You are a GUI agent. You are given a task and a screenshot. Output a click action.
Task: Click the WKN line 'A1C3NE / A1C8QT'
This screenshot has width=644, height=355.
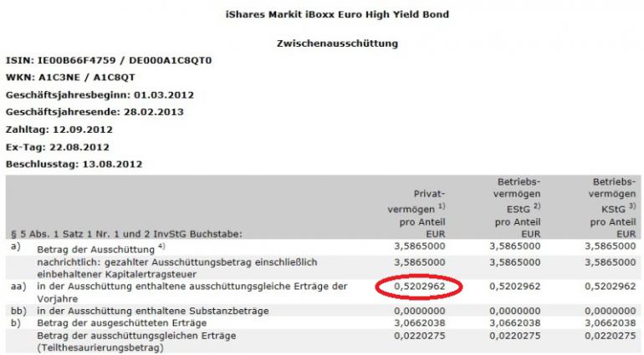tap(70, 78)
